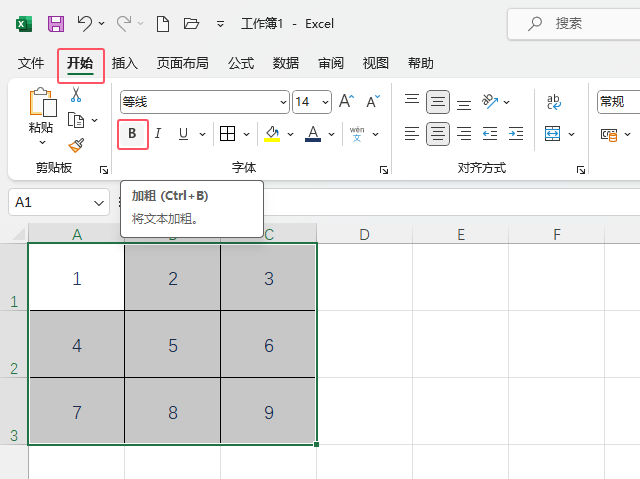Switch to the 开始 tab
Image resolution: width=640 pixels, height=479 pixels.
point(80,63)
